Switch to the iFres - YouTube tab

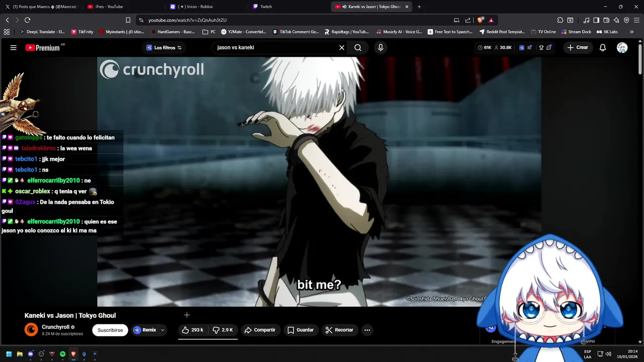point(123,7)
